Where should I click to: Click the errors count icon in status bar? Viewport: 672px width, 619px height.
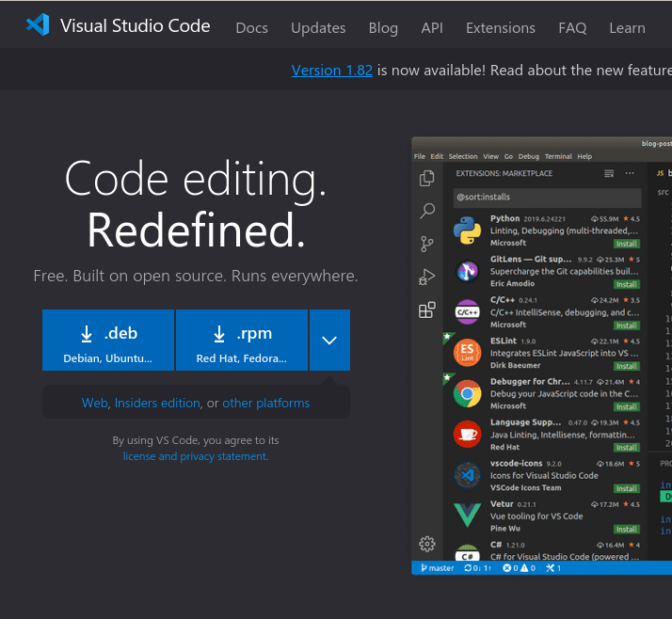[x=507, y=568]
